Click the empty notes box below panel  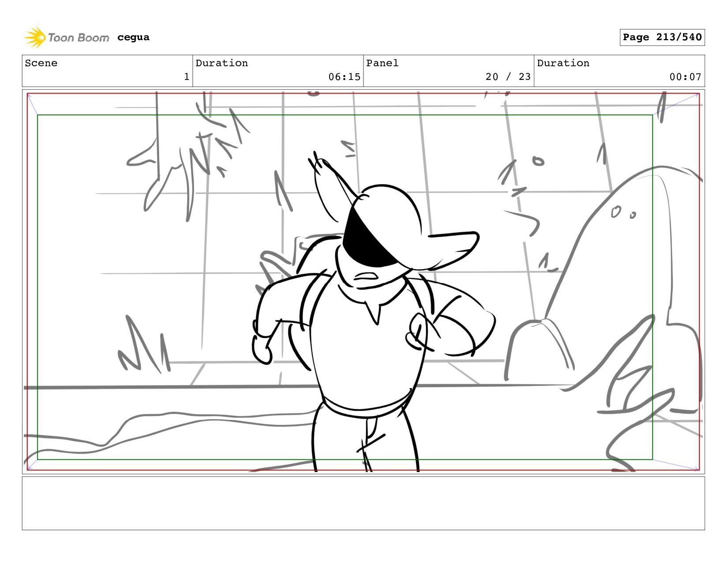point(364,503)
